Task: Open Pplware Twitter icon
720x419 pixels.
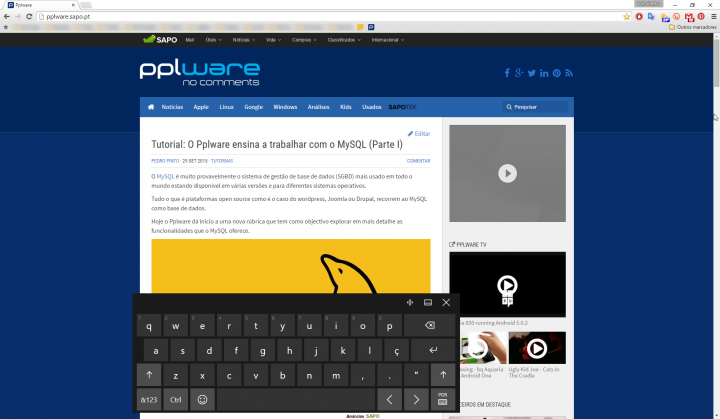Action: [x=532, y=73]
